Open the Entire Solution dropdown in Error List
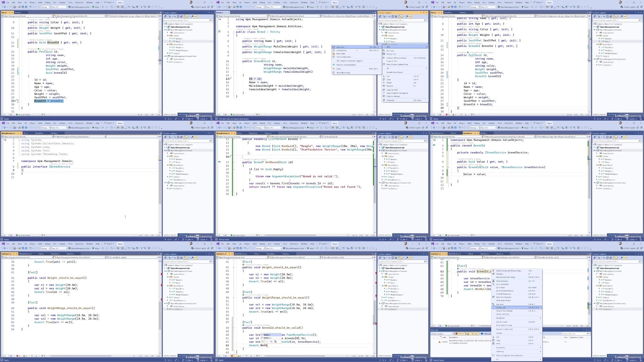 [x=442, y=334]
